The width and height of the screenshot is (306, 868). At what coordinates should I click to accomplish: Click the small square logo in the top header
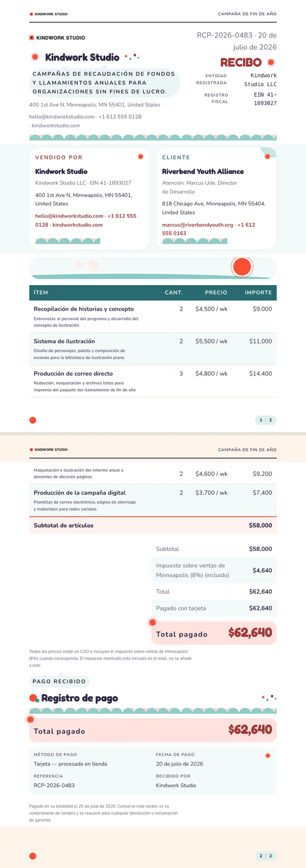click(31, 14)
